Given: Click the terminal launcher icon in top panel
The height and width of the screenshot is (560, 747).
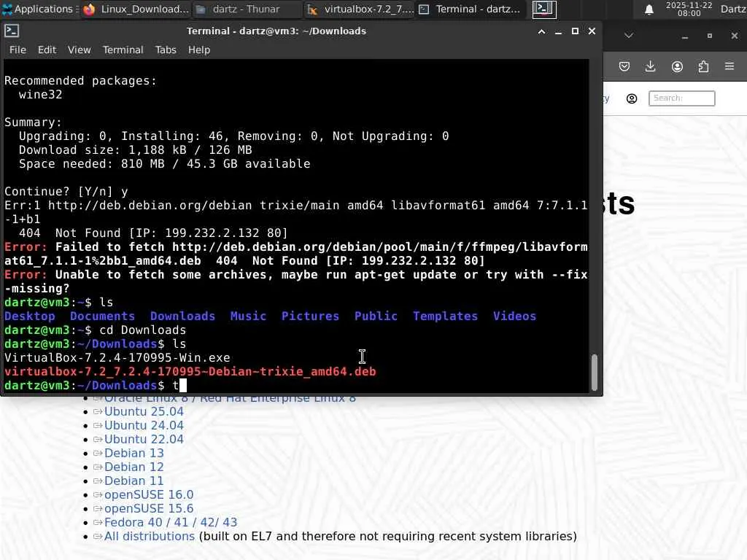Looking at the screenshot, I should [x=544, y=9].
